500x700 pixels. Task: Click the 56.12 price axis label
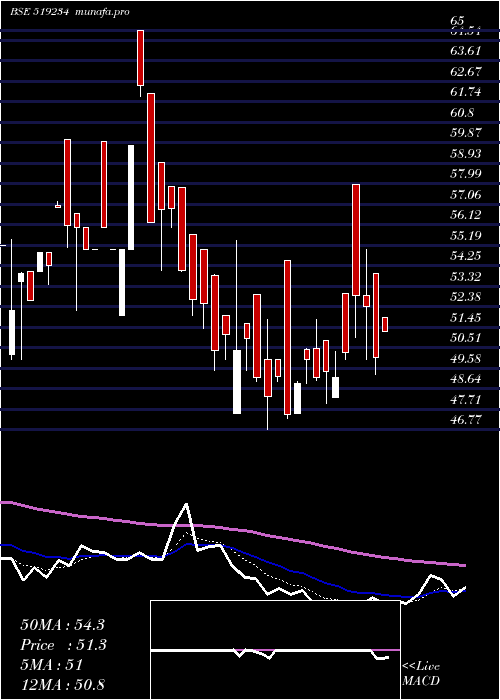[x=466, y=214]
